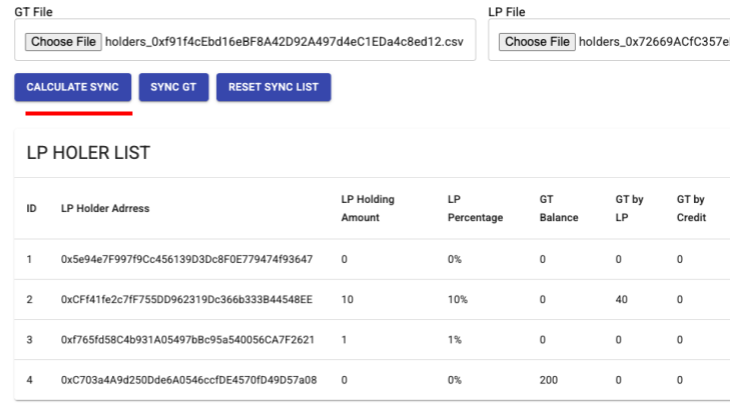
Task: Click the selected LP holders filename
Action: coord(652,42)
